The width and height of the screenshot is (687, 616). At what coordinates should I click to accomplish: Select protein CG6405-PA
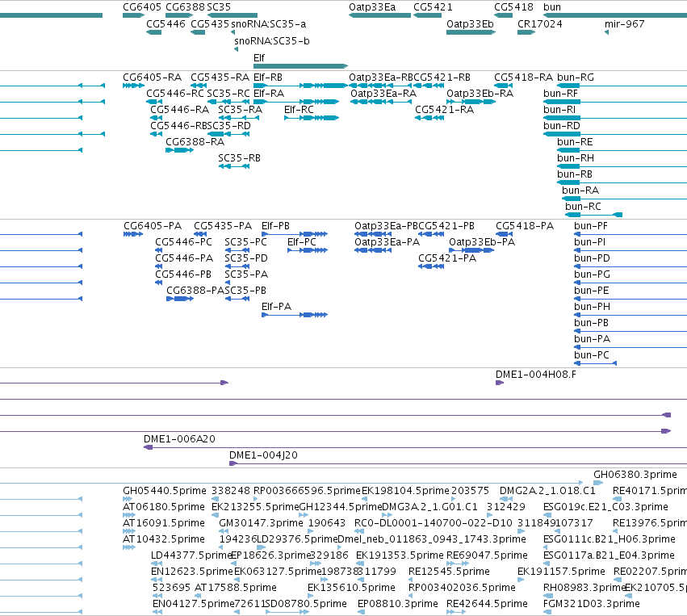(x=133, y=234)
